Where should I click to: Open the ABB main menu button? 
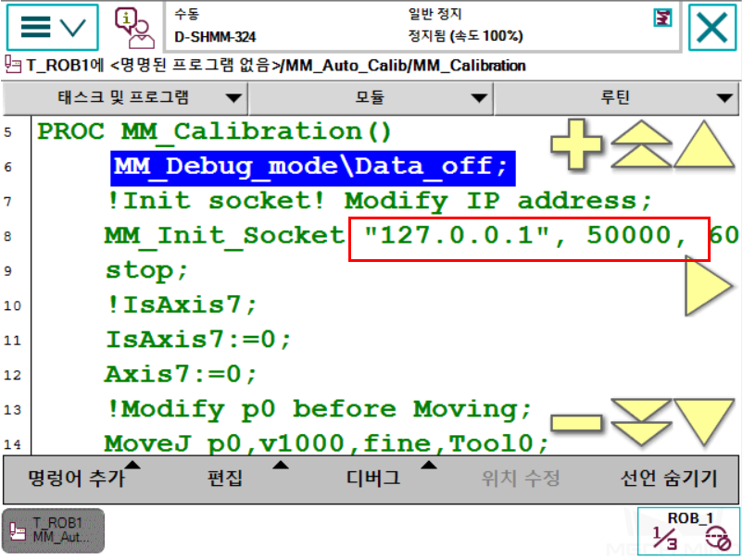(x=53, y=27)
